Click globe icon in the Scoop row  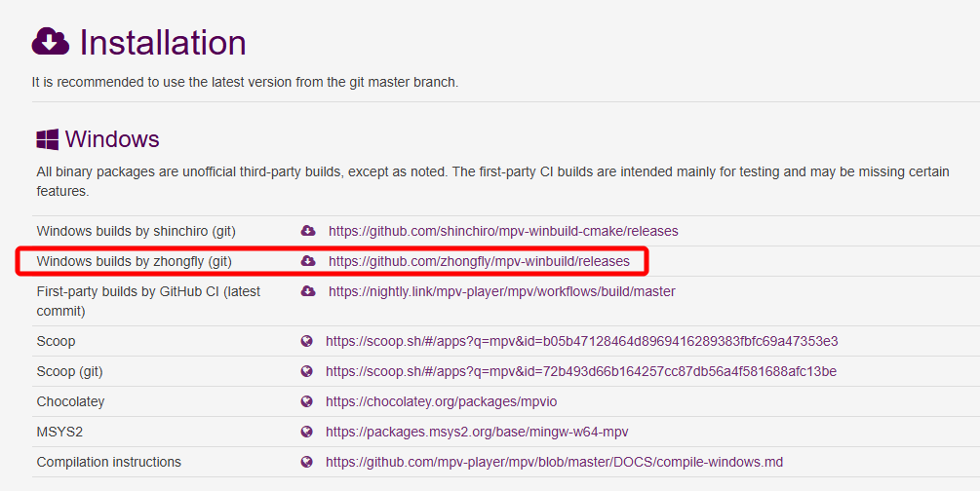pos(307,341)
